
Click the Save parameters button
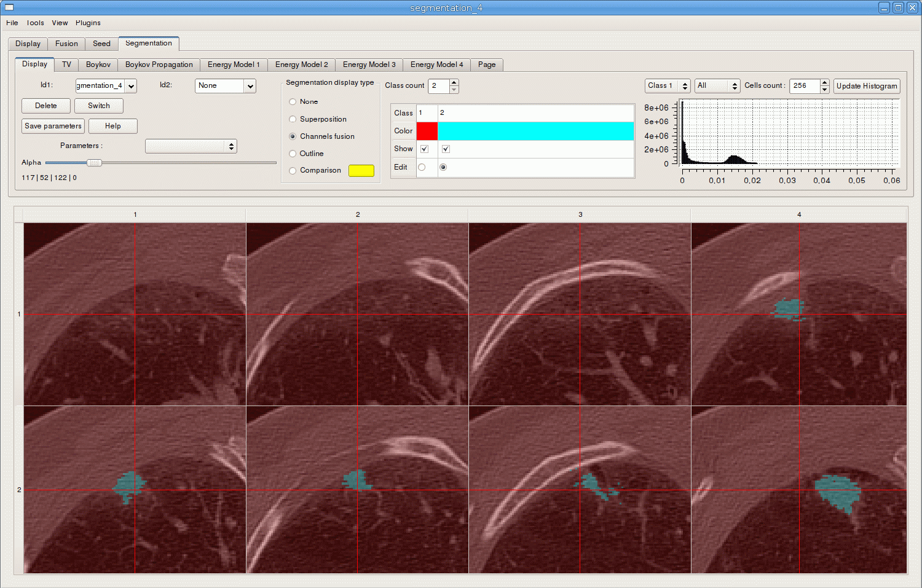53,126
